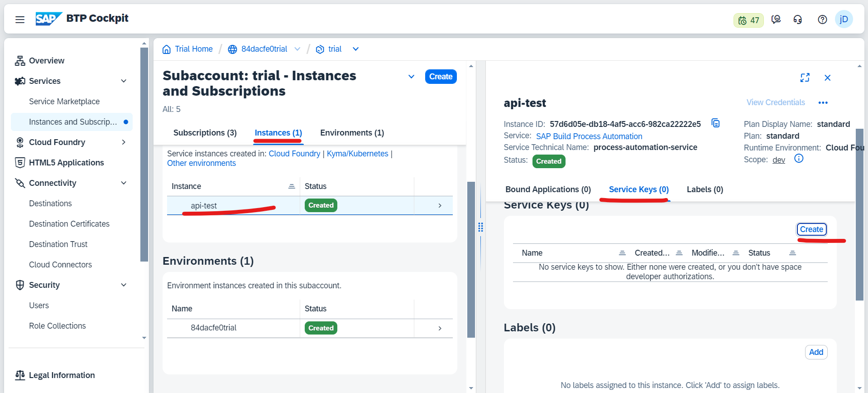Click the Cloud Foundry sidebar icon
The image size is (868, 393).
pos(20,142)
